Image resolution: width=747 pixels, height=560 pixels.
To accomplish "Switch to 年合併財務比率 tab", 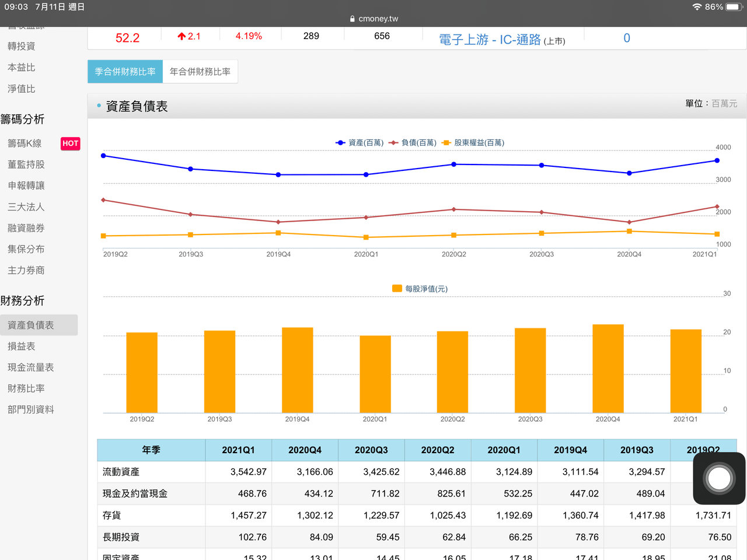I will tap(200, 72).
